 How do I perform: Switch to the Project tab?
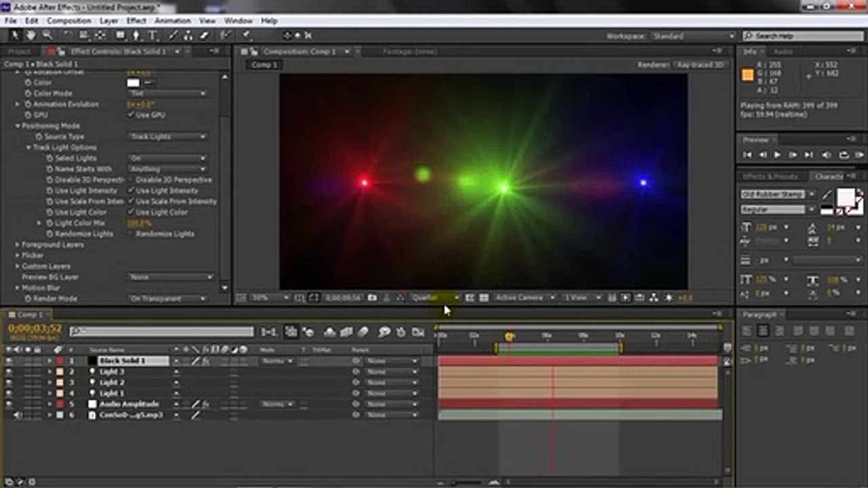[x=20, y=52]
